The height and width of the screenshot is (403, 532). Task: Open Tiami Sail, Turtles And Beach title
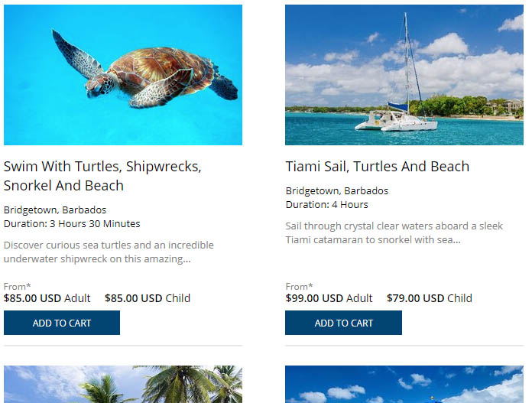378,167
